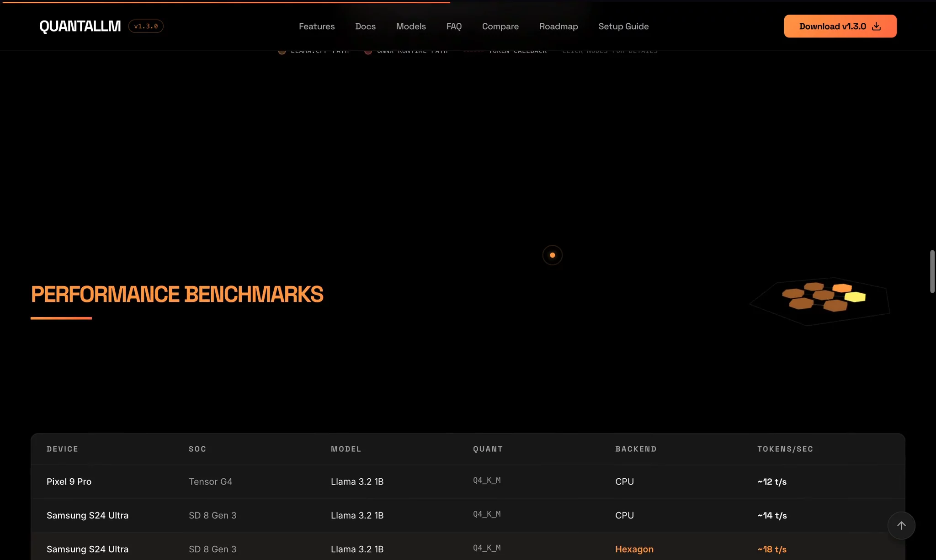The image size is (936, 560).
Task: Click the QUANTALLM logo
Action: click(x=80, y=26)
